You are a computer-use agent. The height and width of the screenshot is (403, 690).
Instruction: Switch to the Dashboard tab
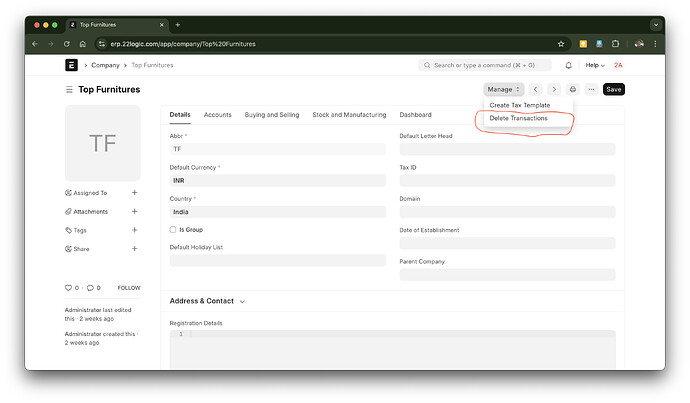[415, 114]
